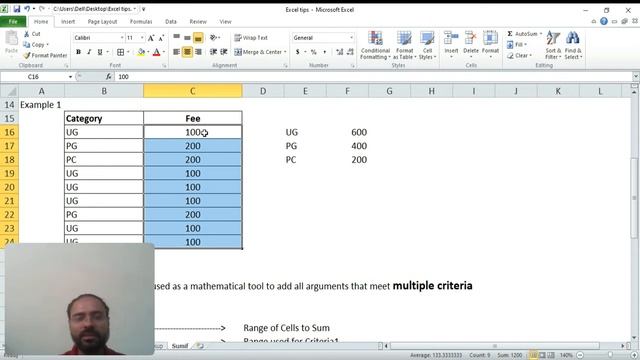Click the Name Box showing C16
This screenshot has height=360, width=640.
pos(34,77)
